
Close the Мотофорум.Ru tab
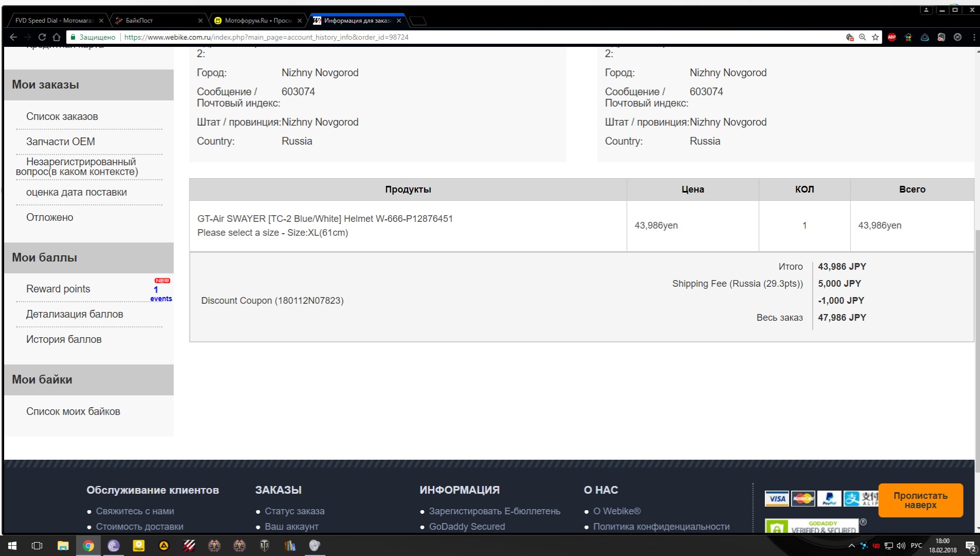[x=300, y=21]
